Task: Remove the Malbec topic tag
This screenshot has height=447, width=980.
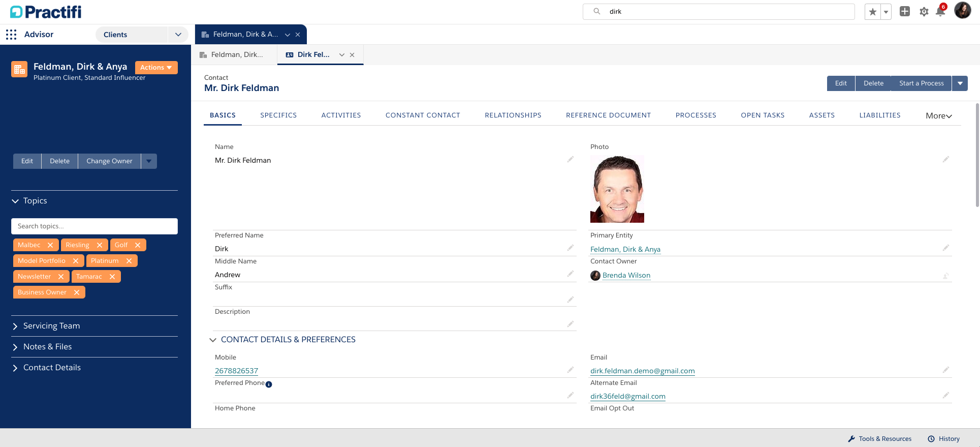Action: click(50, 245)
